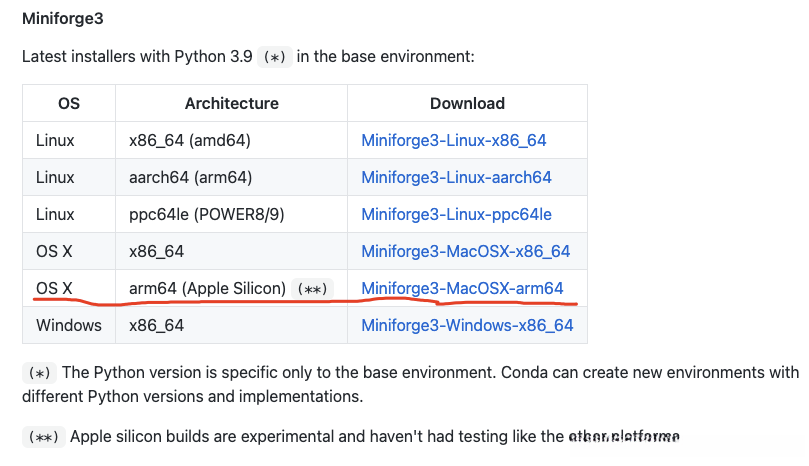This screenshot has height=466, width=809.
Task: Click the (*) marker after Python 3.9
Action: (x=274, y=57)
